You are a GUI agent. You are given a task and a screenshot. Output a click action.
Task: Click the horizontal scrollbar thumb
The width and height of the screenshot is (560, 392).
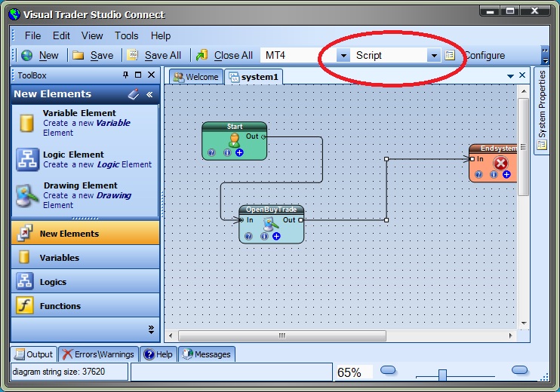(x=282, y=335)
